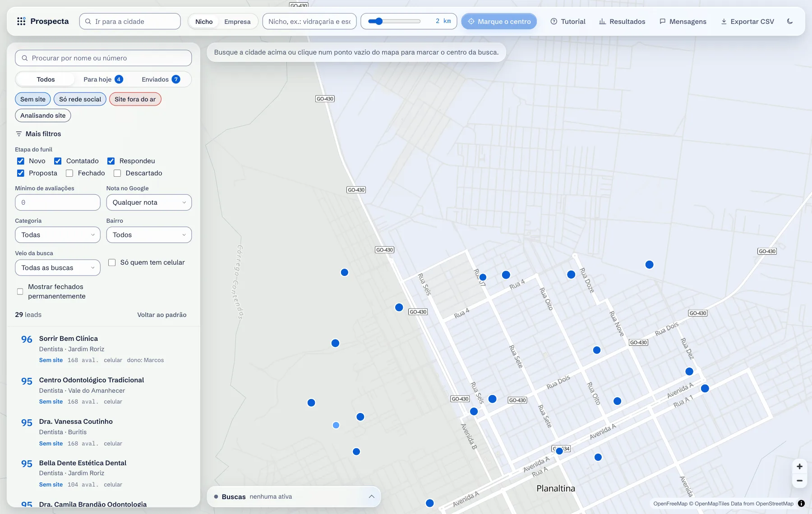
Task: Click the magnifier in Procurar por nome field
Action: coord(25,58)
